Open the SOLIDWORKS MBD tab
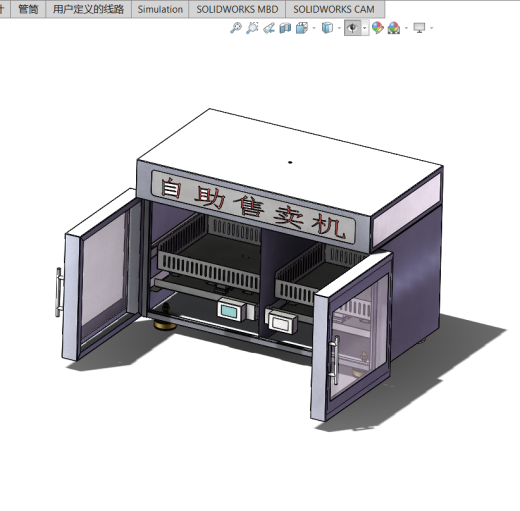520x511 pixels. pyautogui.click(x=237, y=9)
